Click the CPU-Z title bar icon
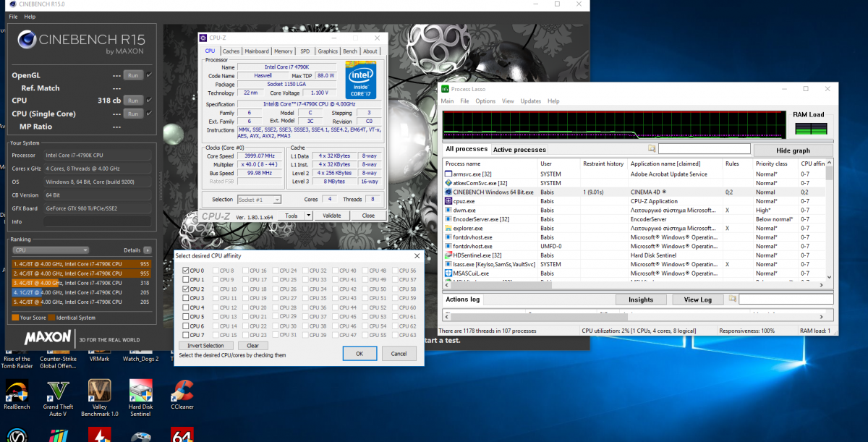Image resolution: width=868 pixels, height=442 pixels. point(203,38)
